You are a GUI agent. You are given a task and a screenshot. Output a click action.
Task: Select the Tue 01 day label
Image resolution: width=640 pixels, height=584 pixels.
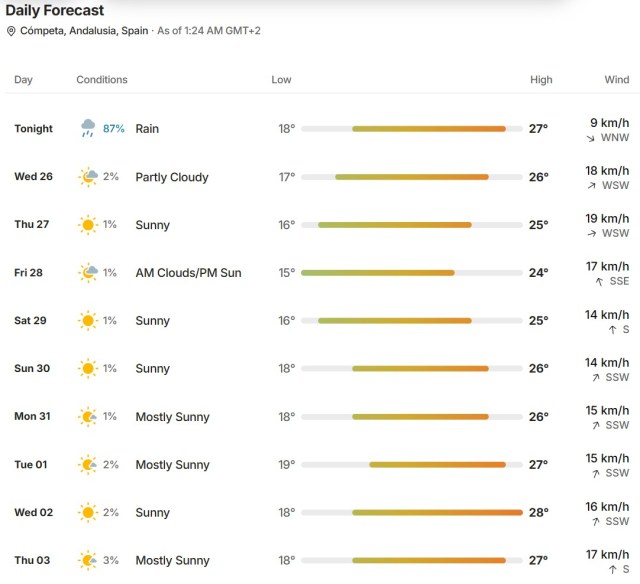pyautogui.click(x=31, y=465)
